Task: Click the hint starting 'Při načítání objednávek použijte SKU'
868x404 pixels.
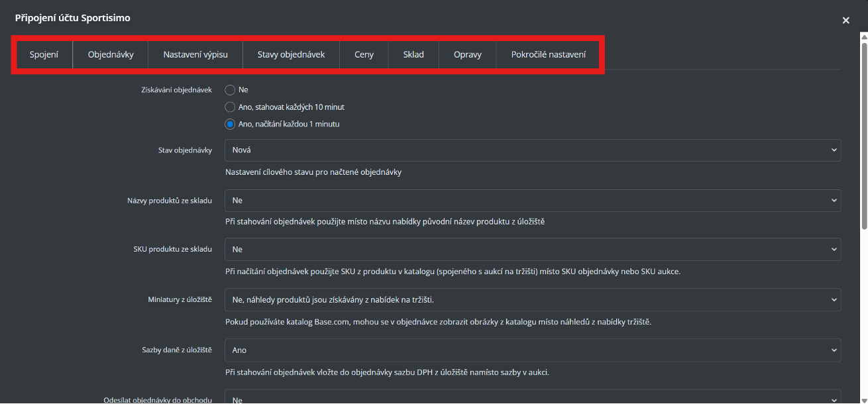Action: click(453, 272)
